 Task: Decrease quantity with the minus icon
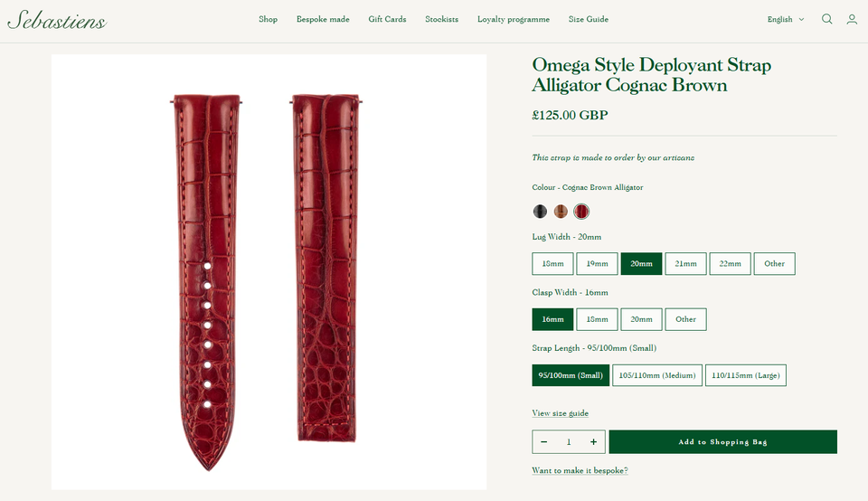point(543,441)
